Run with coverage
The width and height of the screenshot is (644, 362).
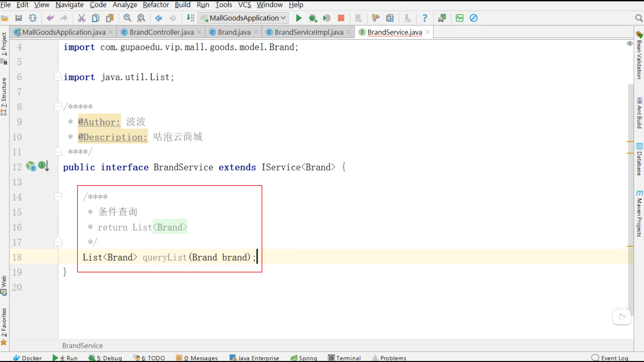[327, 18]
